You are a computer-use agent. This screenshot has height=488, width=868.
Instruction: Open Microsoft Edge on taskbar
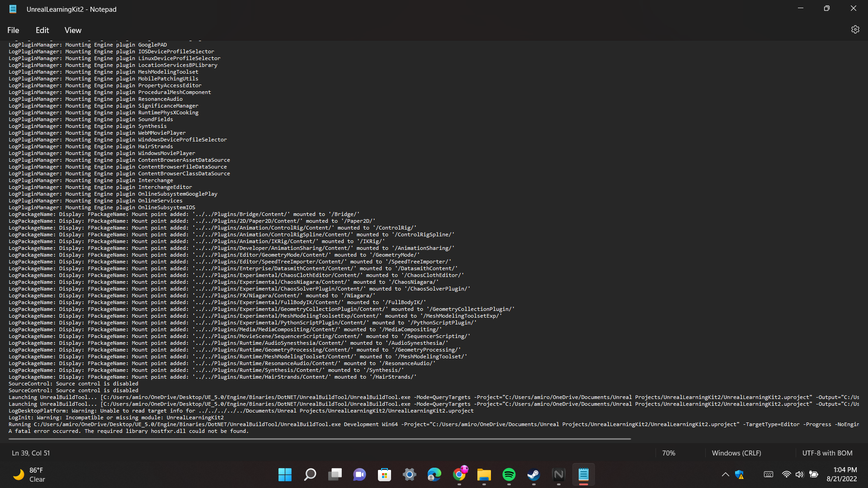click(x=434, y=474)
